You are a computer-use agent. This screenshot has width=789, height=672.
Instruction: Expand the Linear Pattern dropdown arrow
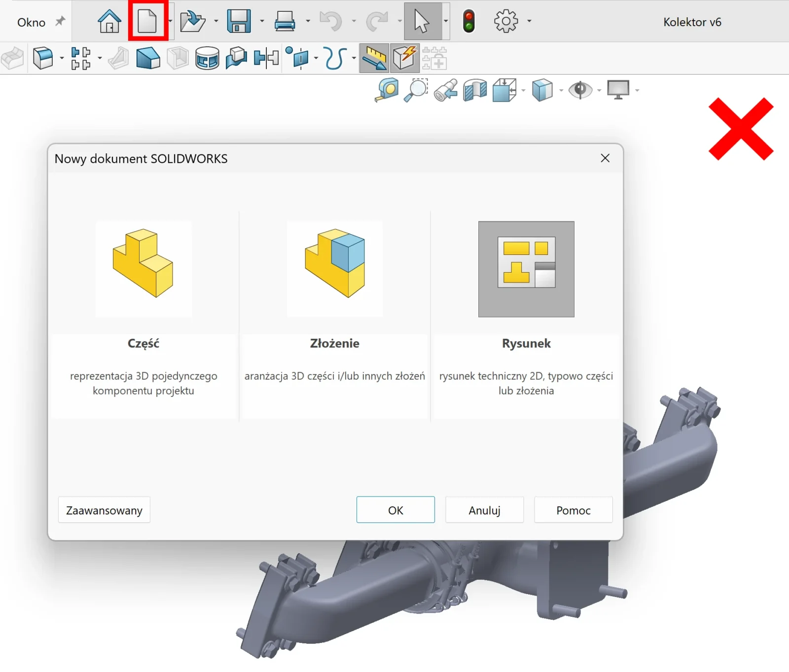point(100,58)
